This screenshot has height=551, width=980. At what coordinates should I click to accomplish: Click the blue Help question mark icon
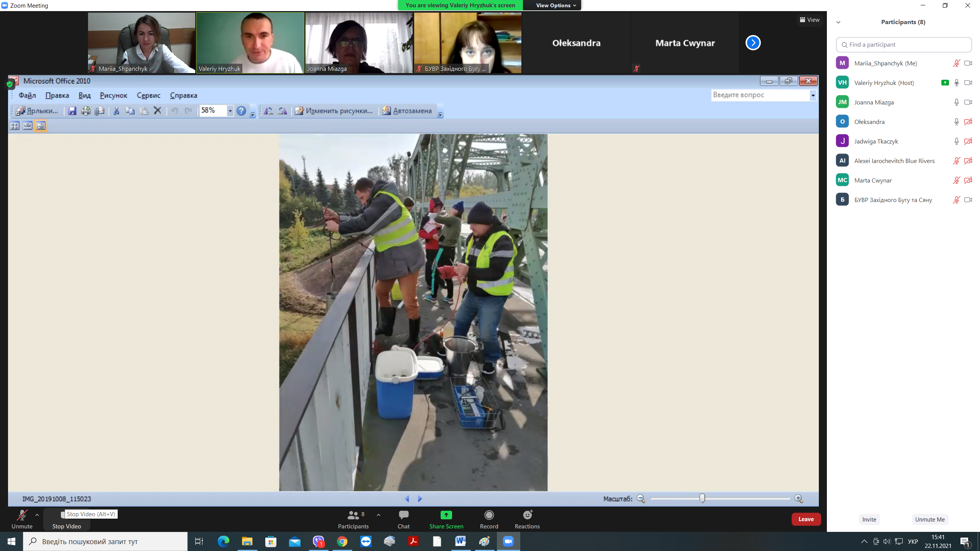[241, 111]
